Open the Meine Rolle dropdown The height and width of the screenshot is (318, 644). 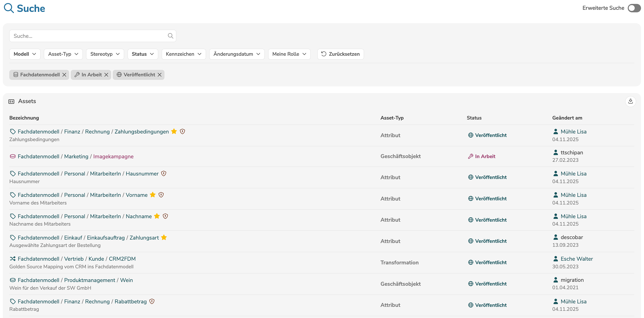point(289,54)
